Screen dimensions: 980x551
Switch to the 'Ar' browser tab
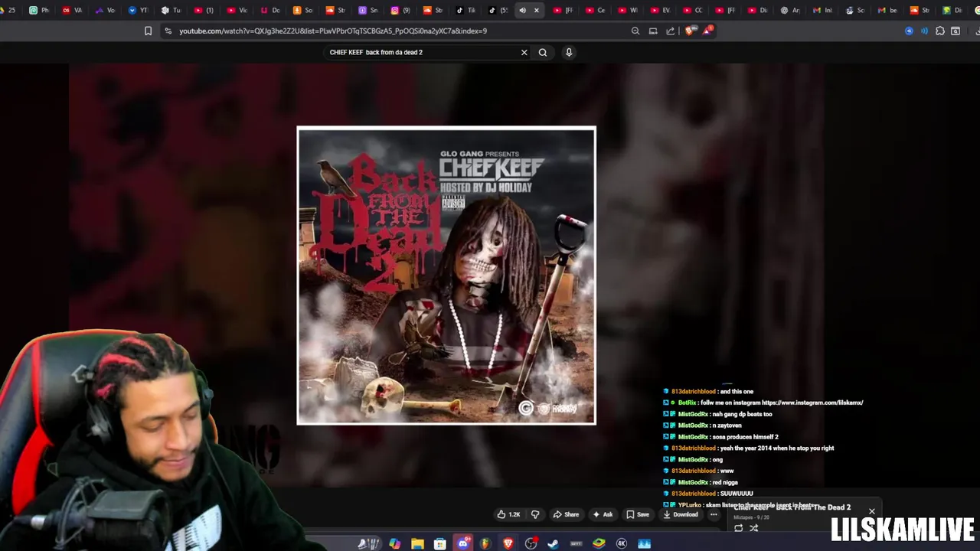click(791, 10)
